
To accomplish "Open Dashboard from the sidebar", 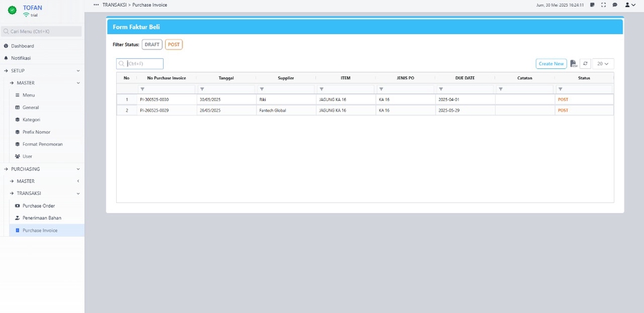I will click(x=23, y=46).
